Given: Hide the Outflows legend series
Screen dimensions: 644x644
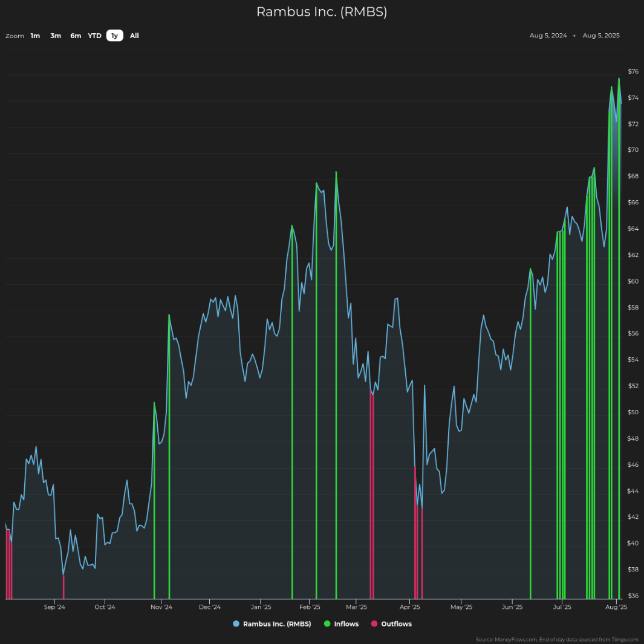Looking at the screenshot, I should click(x=391, y=624).
